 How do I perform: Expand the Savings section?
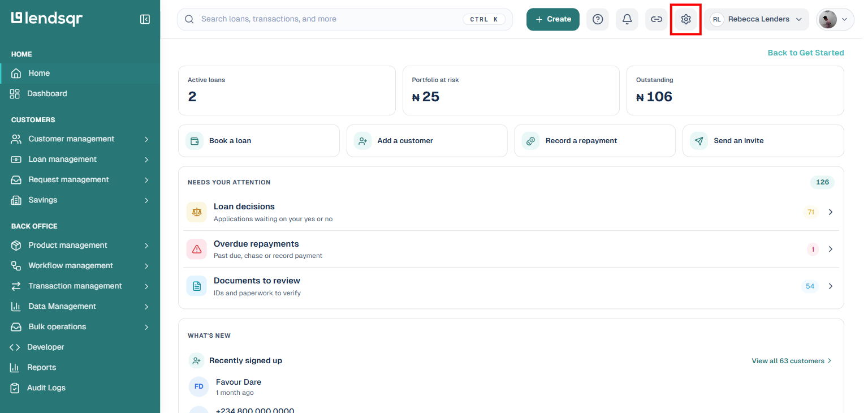pyautogui.click(x=80, y=200)
